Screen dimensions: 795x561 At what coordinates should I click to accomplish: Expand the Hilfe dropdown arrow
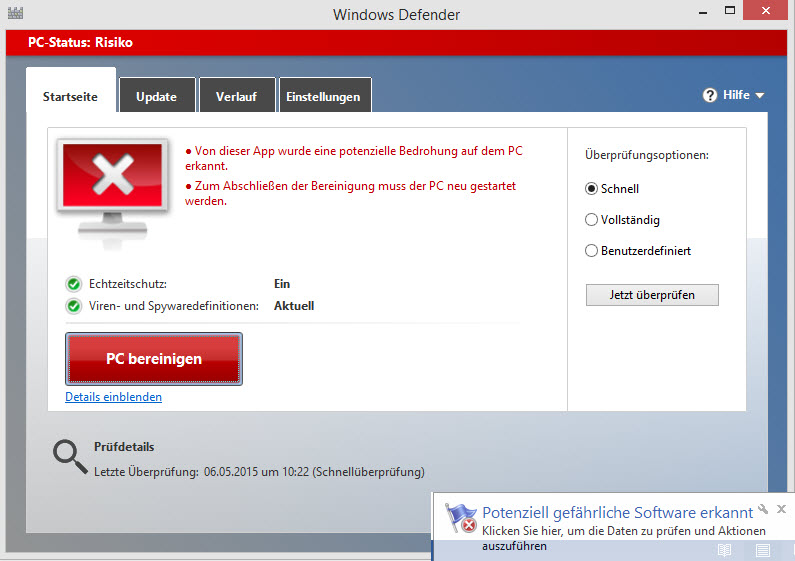(x=760, y=95)
